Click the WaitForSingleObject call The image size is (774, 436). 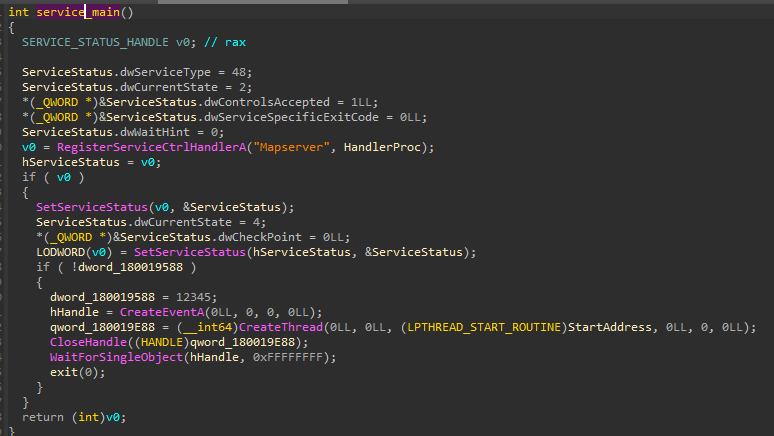[x=116, y=357]
